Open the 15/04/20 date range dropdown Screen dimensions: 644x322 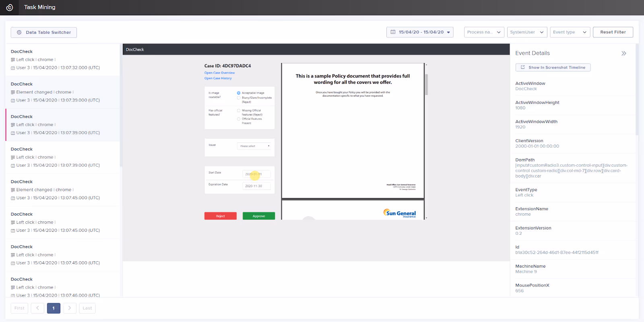point(420,32)
